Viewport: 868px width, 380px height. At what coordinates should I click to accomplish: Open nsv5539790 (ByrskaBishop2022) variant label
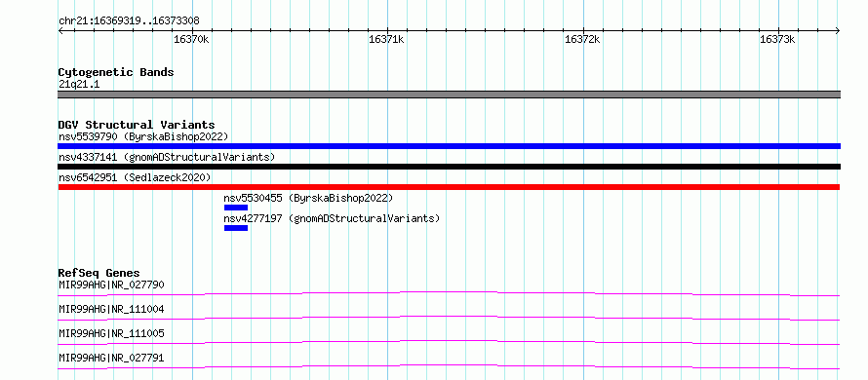pos(142,136)
